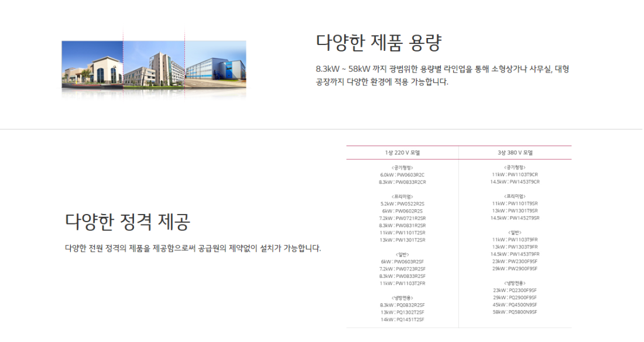Click '<프리미엄>' label in 1상 220 V column
This screenshot has width=644, height=342.
(x=403, y=197)
